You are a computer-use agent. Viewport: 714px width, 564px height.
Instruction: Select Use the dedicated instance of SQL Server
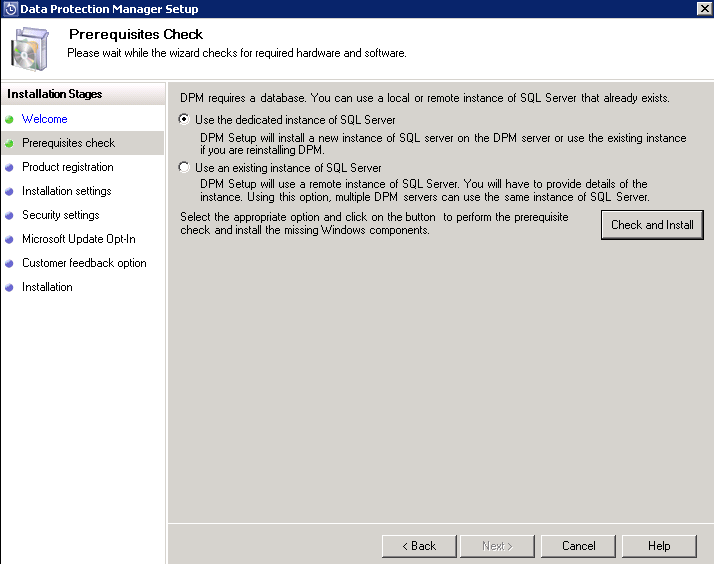click(184, 120)
